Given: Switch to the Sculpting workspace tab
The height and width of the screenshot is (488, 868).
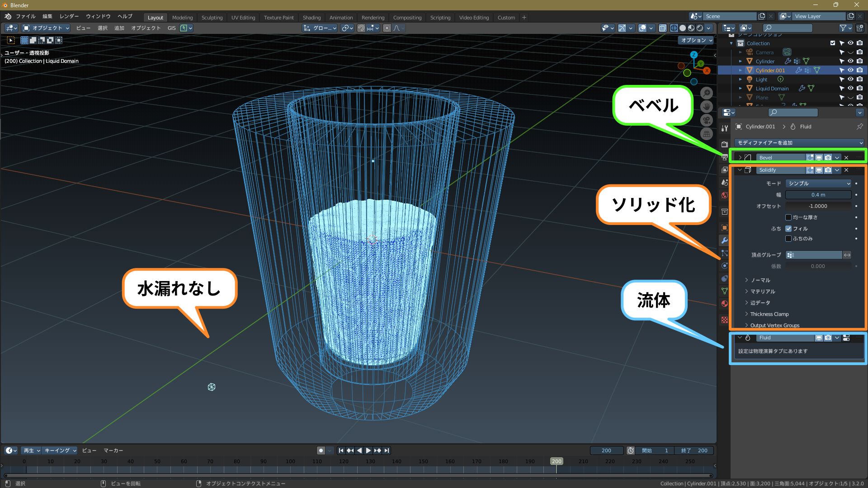Looking at the screenshot, I should [212, 18].
